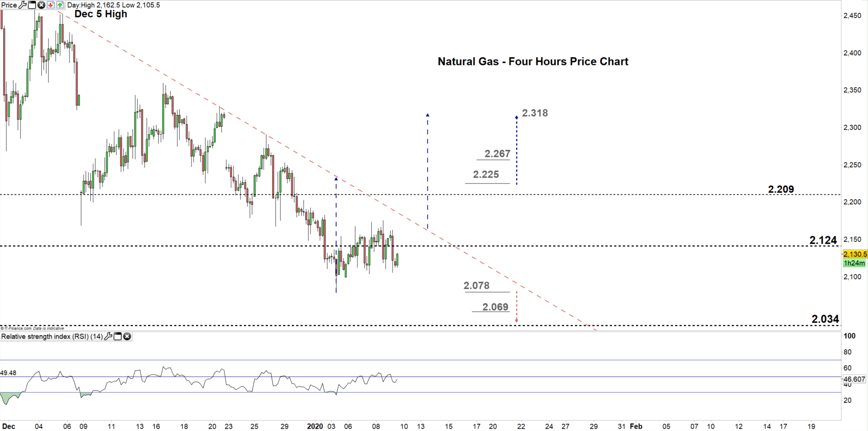Click the 2.034 level label
This screenshot has width=868, height=431.
825,319
